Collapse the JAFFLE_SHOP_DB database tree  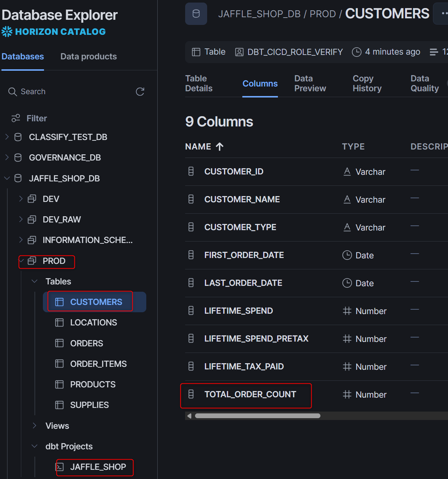coord(7,178)
